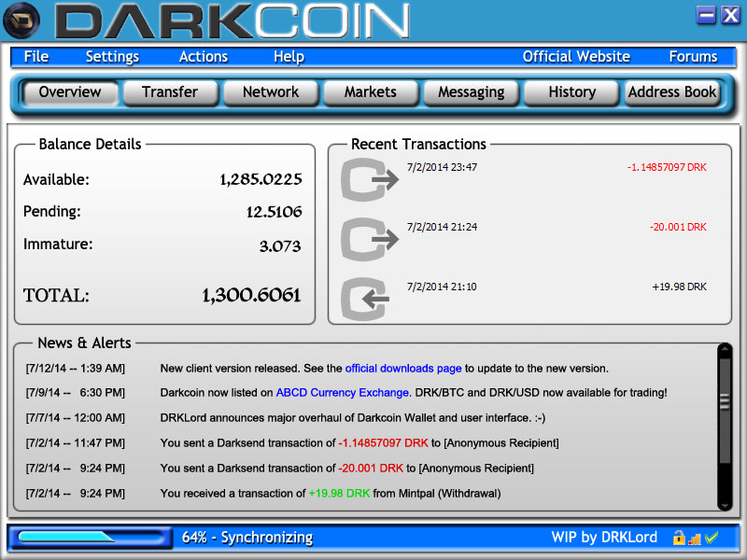Click the sent transaction icon for 7/2/2014 21:24
Viewport: 747px width, 560px height.
click(370, 239)
